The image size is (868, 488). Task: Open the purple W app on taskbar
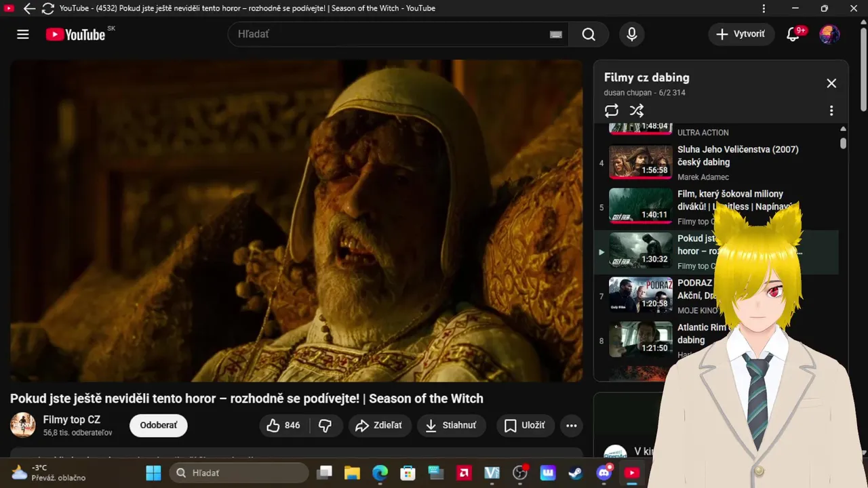(x=547, y=473)
